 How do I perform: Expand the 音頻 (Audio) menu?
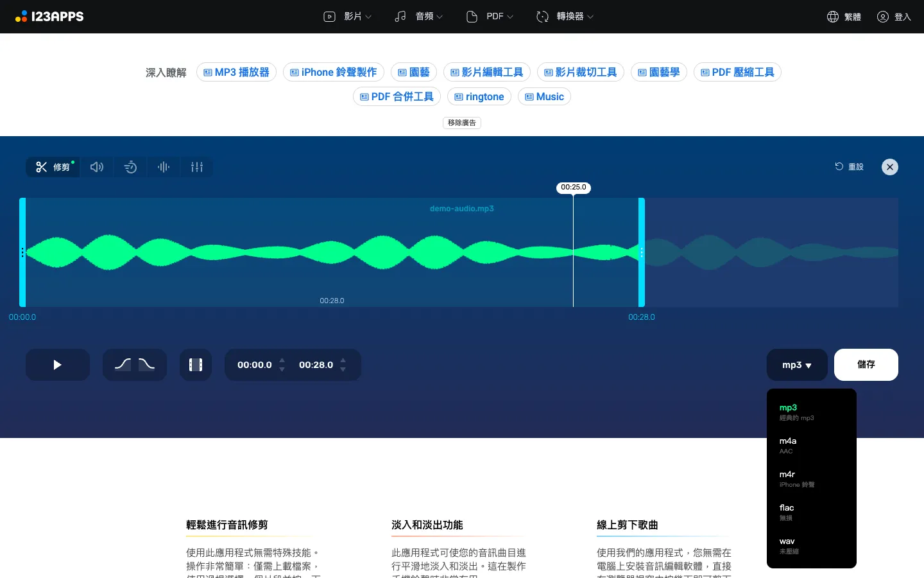(x=418, y=17)
